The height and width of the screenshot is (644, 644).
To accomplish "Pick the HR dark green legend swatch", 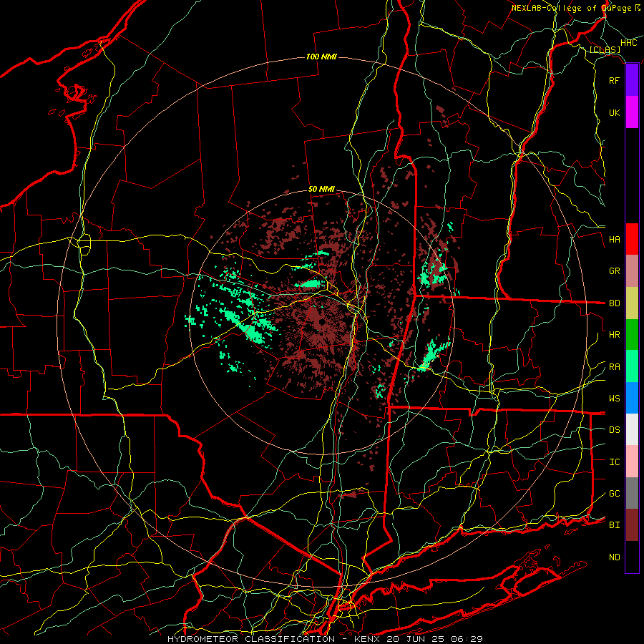I will coord(632,334).
